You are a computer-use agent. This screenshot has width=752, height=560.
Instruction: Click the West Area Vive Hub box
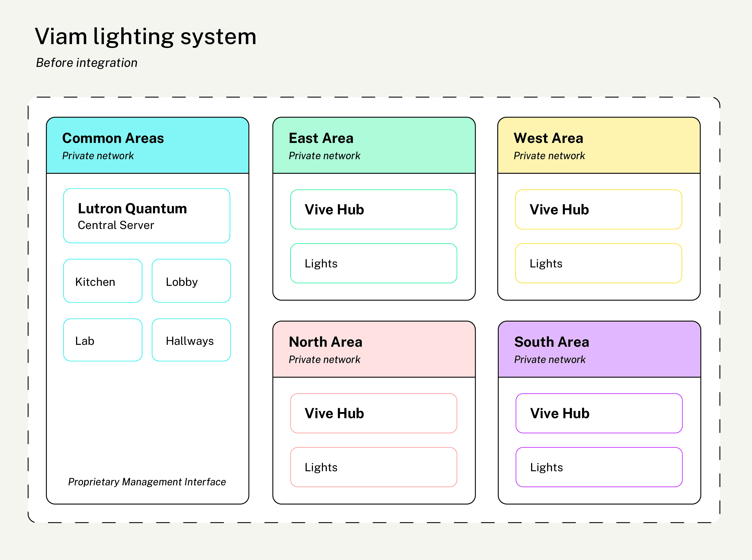coord(599,209)
